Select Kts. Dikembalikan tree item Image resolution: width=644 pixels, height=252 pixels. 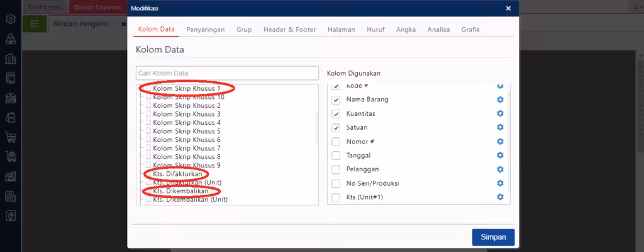(180, 191)
